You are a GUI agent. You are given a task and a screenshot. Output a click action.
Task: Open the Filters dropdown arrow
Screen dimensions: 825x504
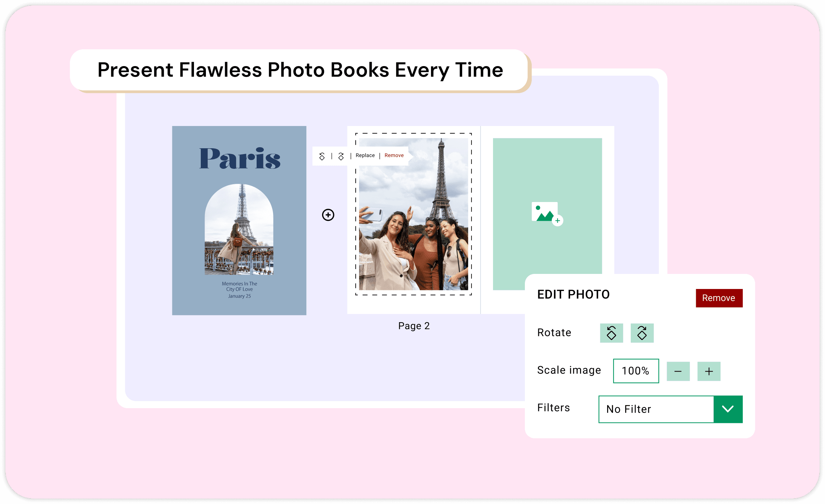pos(728,409)
